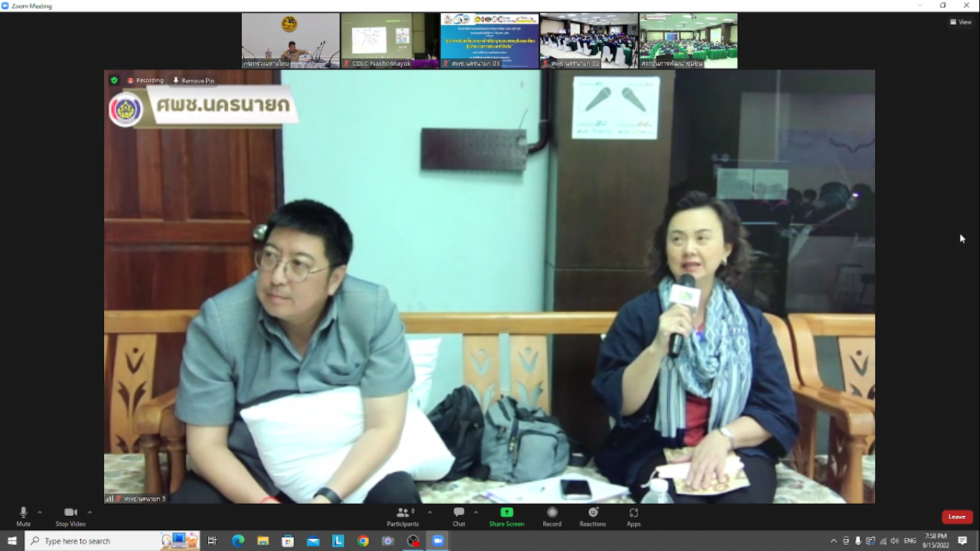Open the Reactions menu
The width and height of the screenshot is (980, 551).
coord(593,516)
